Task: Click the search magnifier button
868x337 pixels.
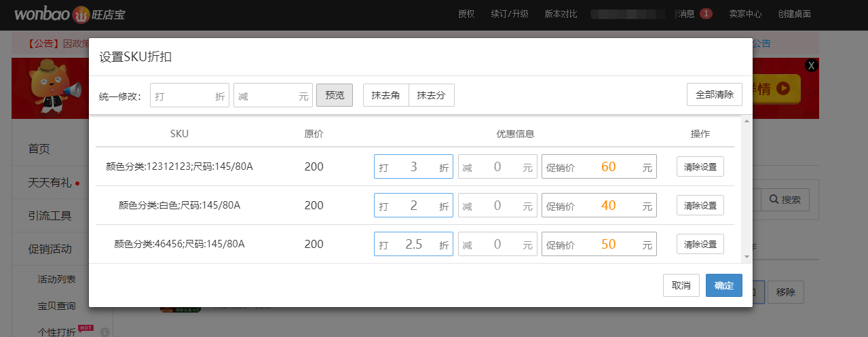Action: [x=785, y=200]
